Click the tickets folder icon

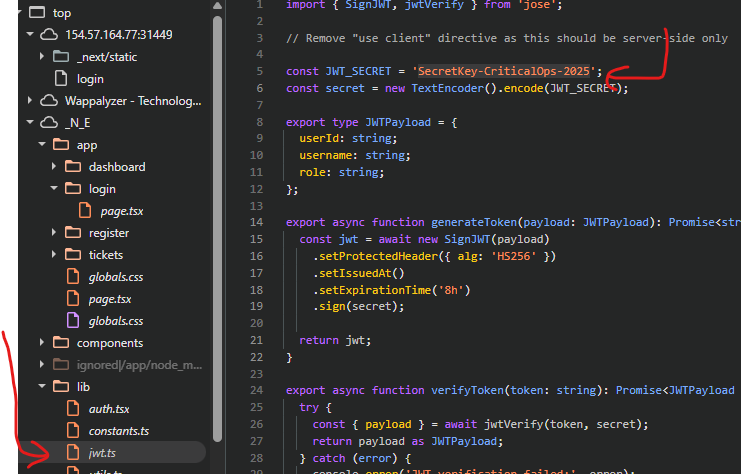click(x=73, y=254)
